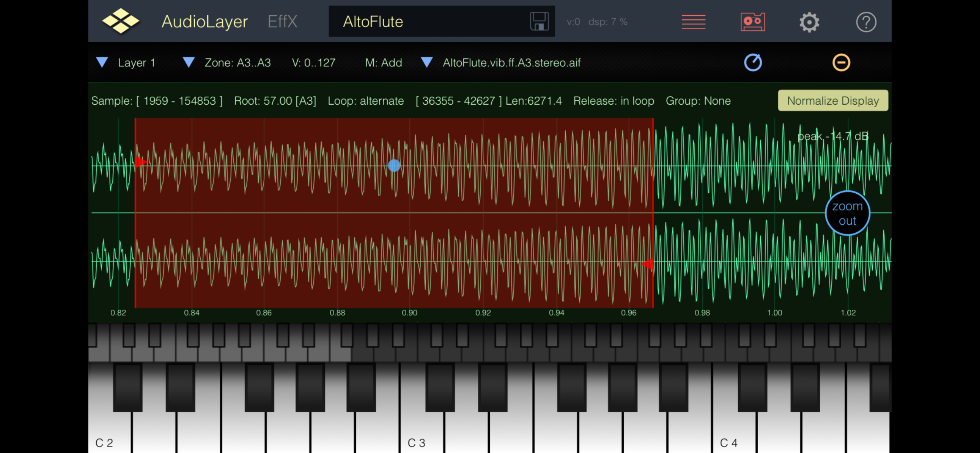The image size is (980, 453).
Task: Select the AudioLayer tab
Action: [204, 22]
